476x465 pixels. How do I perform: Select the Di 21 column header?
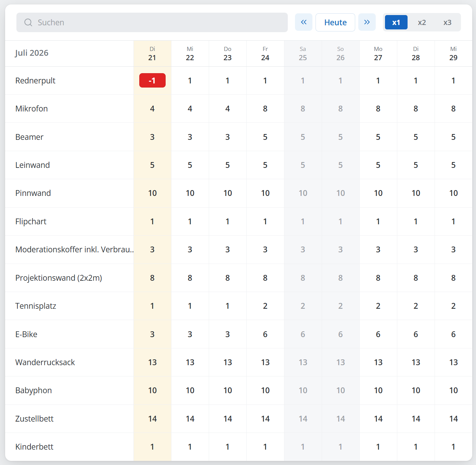click(x=152, y=53)
